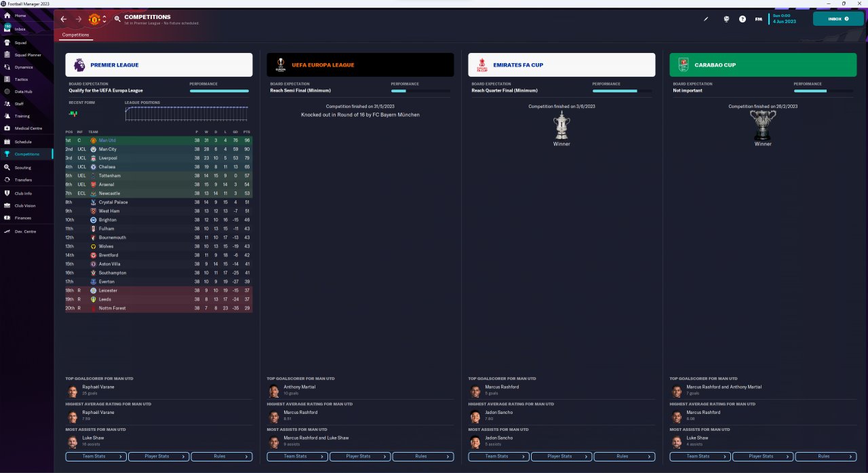Open Europa League Rules
Screen dimensions: 868x473
(x=423, y=456)
